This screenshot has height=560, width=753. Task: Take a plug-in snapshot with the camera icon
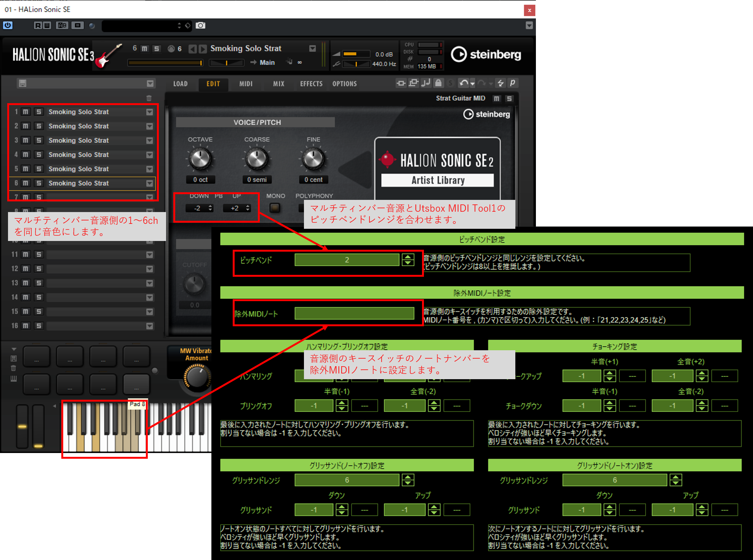click(200, 26)
